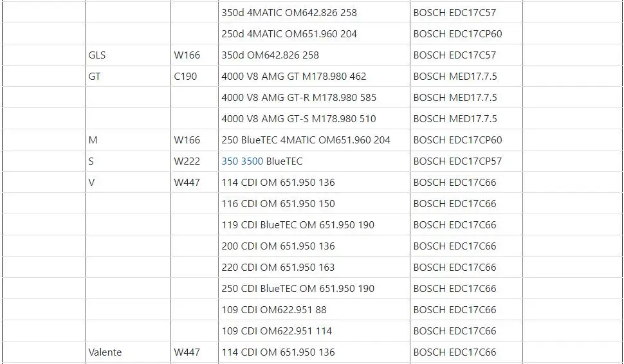Select the "220 CDI OM 651.950 163" cell
Viewport: 624px width, 364px height.
click(x=314, y=267)
